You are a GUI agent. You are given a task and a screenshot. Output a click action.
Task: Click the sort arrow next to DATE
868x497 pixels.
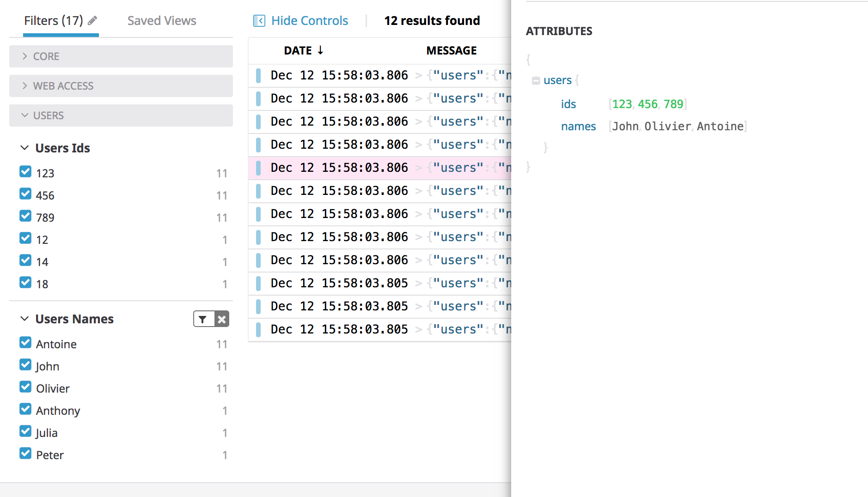[x=320, y=50]
